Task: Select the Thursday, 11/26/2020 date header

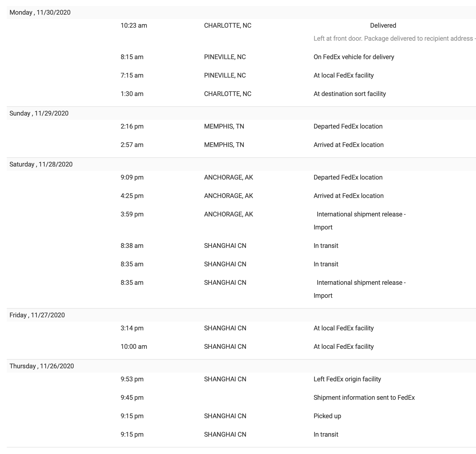Action: point(41,366)
